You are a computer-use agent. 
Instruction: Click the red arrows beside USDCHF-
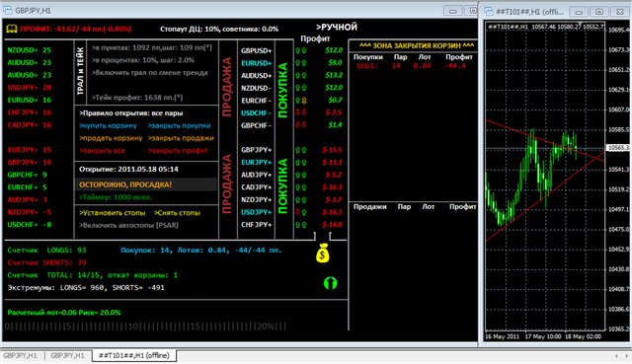pos(301,112)
